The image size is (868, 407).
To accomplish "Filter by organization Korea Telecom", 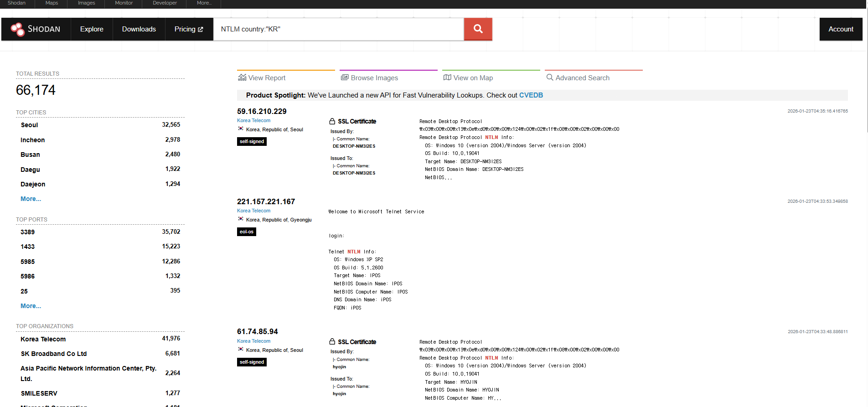I will [43, 339].
